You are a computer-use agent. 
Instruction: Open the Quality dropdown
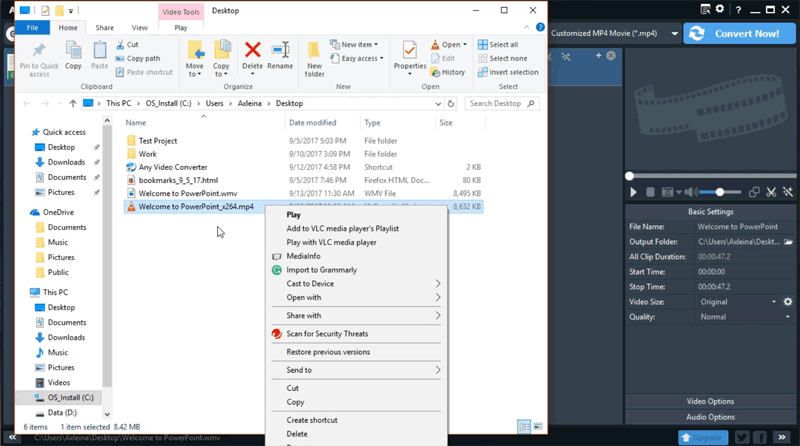click(737, 317)
